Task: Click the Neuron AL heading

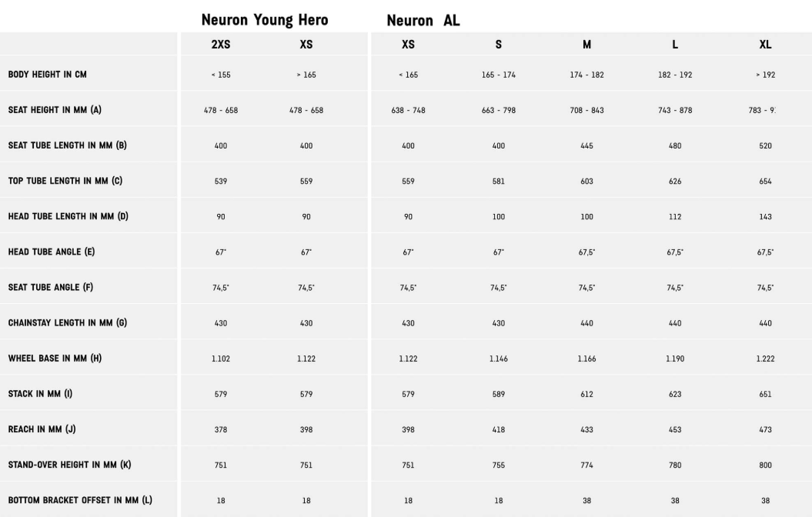Action: (423, 21)
